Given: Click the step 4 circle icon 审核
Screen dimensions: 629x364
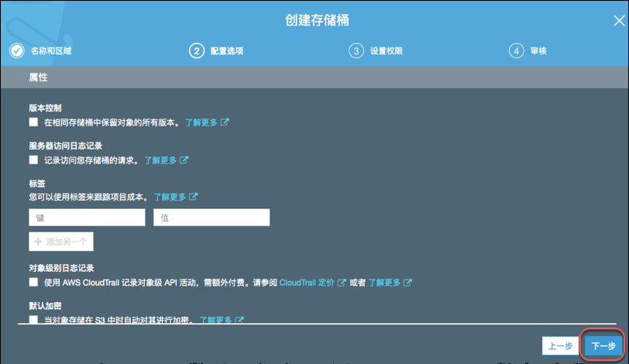Looking at the screenshot, I should (516, 51).
